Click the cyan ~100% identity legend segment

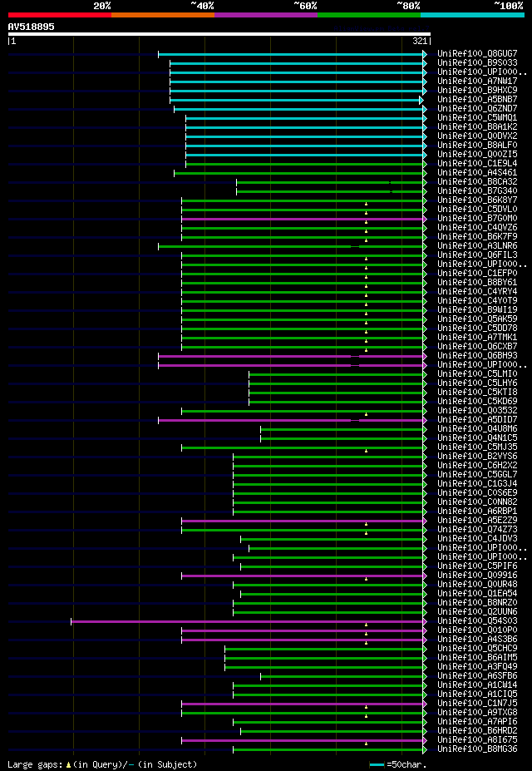472,15
